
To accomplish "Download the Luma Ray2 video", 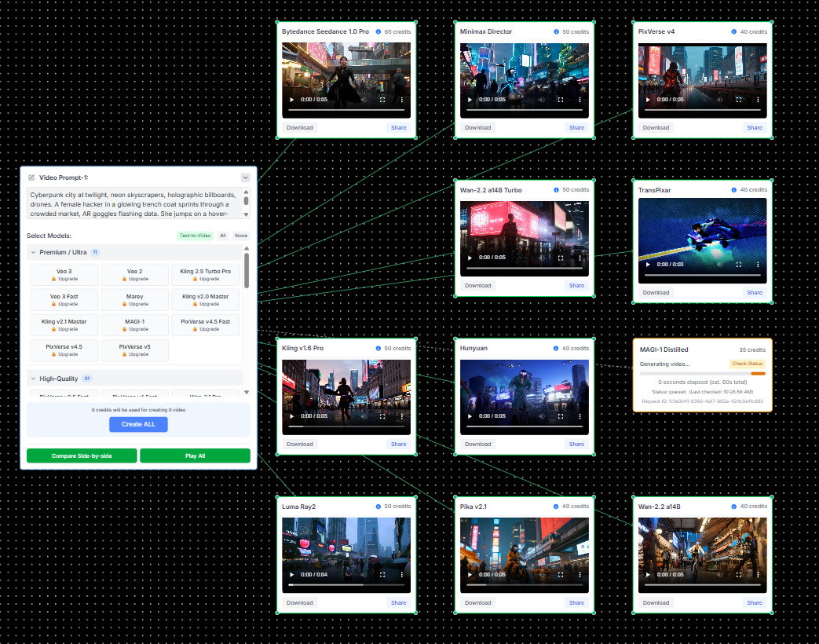I will click(x=300, y=602).
